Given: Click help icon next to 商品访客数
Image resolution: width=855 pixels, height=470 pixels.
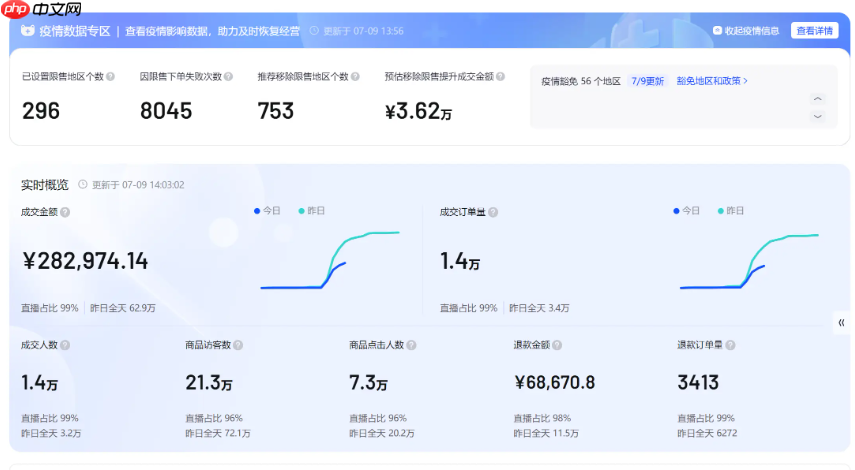Looking at the screenshot, I should click(x=238, y=345).
